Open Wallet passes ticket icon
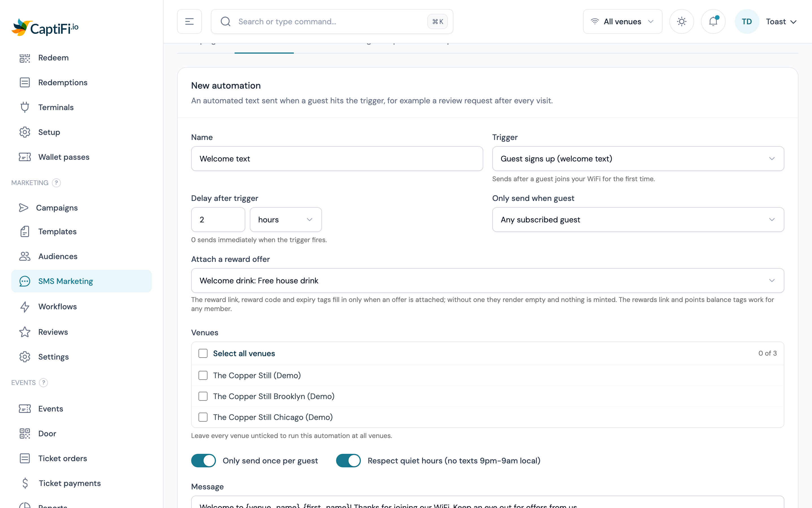812x508 pixels. pyautogui.click(x=25, y=157)
